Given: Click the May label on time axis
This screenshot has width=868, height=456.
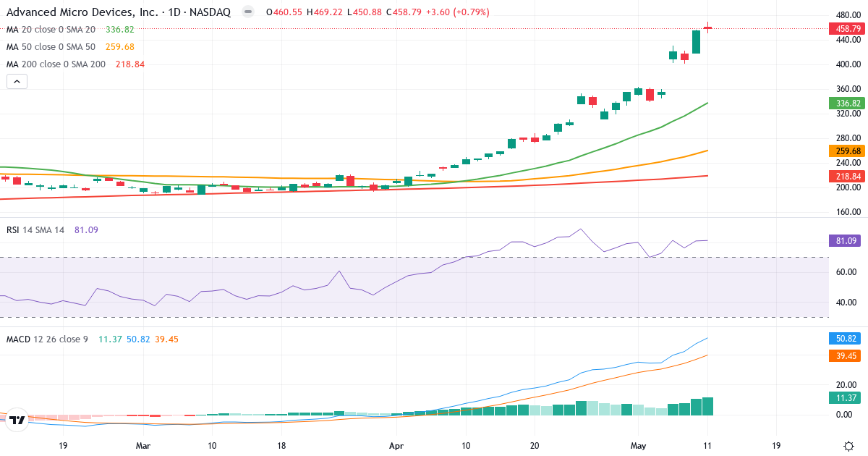Looking at the screenshot, I should (638, 445).
